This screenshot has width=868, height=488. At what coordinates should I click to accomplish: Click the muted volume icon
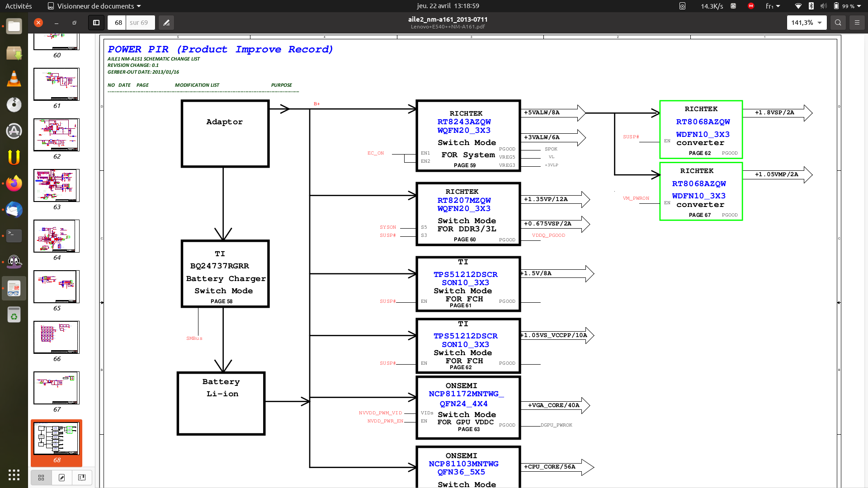[823, 6]
